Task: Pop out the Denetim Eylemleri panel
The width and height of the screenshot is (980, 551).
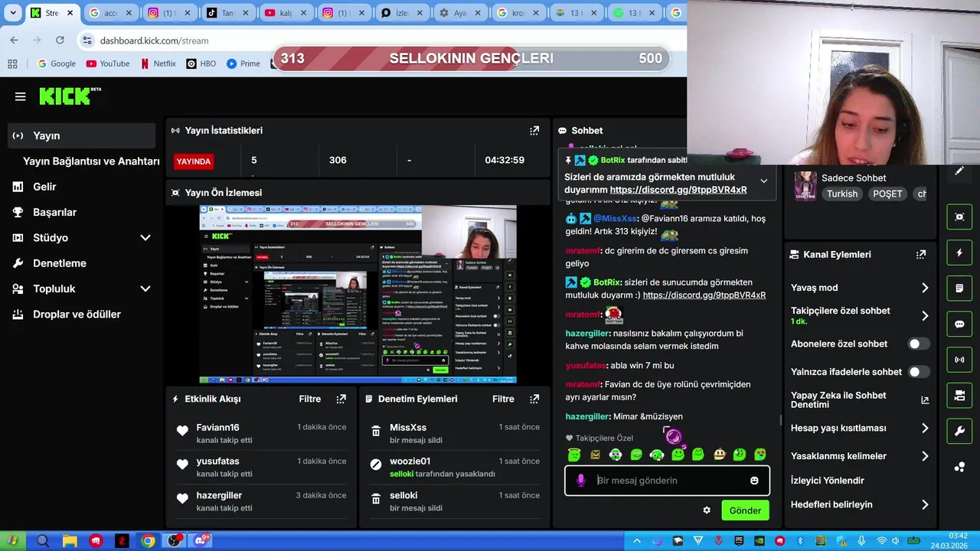Action: coord(534,399)
